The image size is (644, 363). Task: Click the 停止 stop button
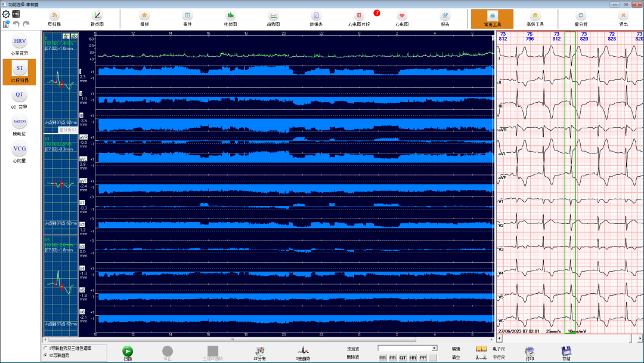pyautogui.click(x=168, y=352)
